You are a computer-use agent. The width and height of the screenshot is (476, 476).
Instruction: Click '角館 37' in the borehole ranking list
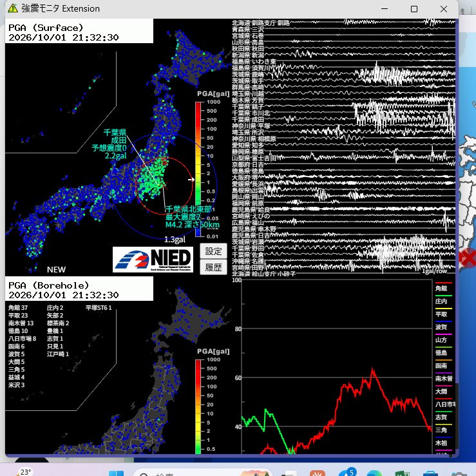click(18, 307)
